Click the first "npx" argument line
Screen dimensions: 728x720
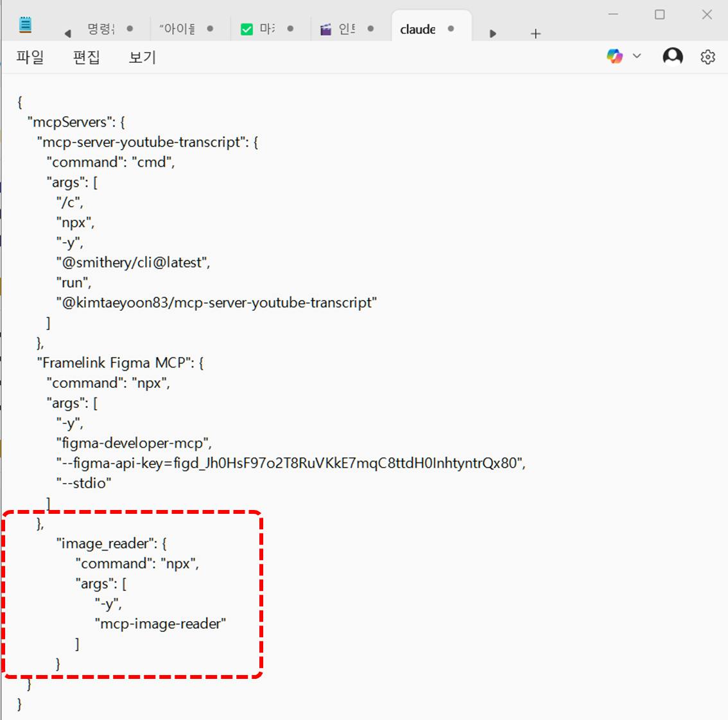75,222
